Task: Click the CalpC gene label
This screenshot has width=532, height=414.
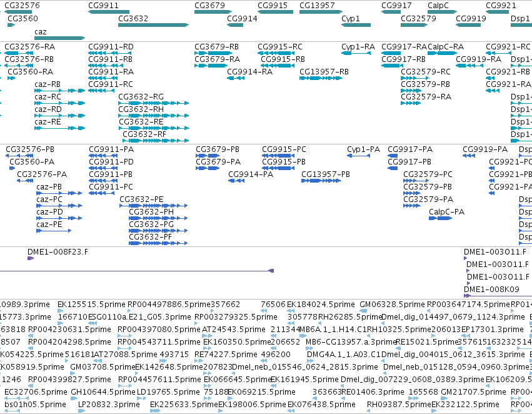Action: pyautogui.click(x=438, y=6)
